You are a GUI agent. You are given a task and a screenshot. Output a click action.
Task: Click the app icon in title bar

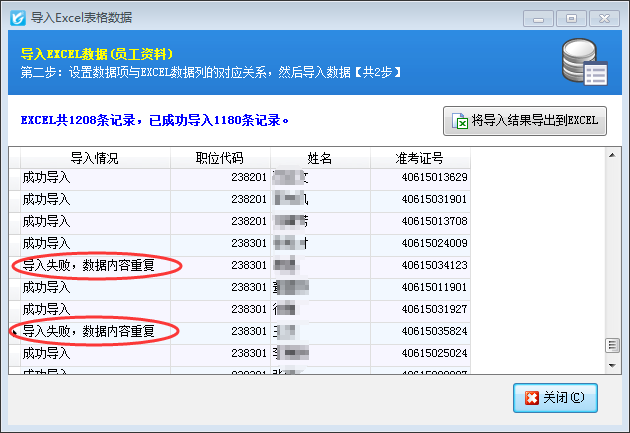(x=16, y=17)
